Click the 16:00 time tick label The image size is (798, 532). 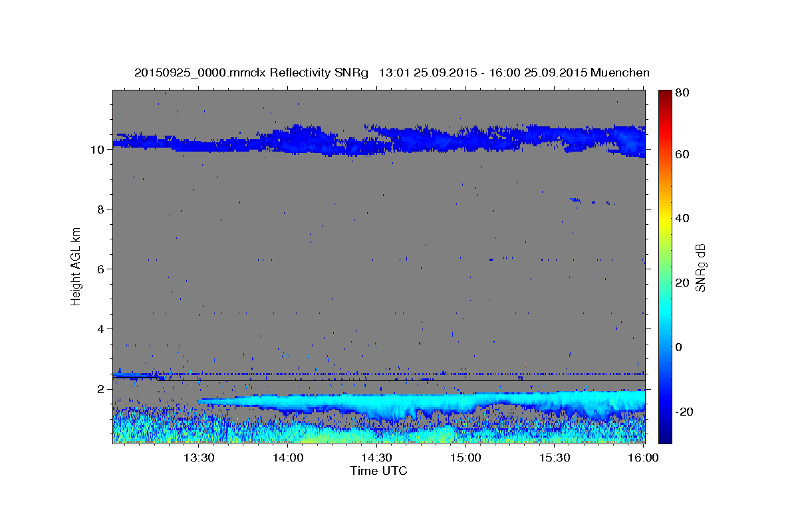642,458
